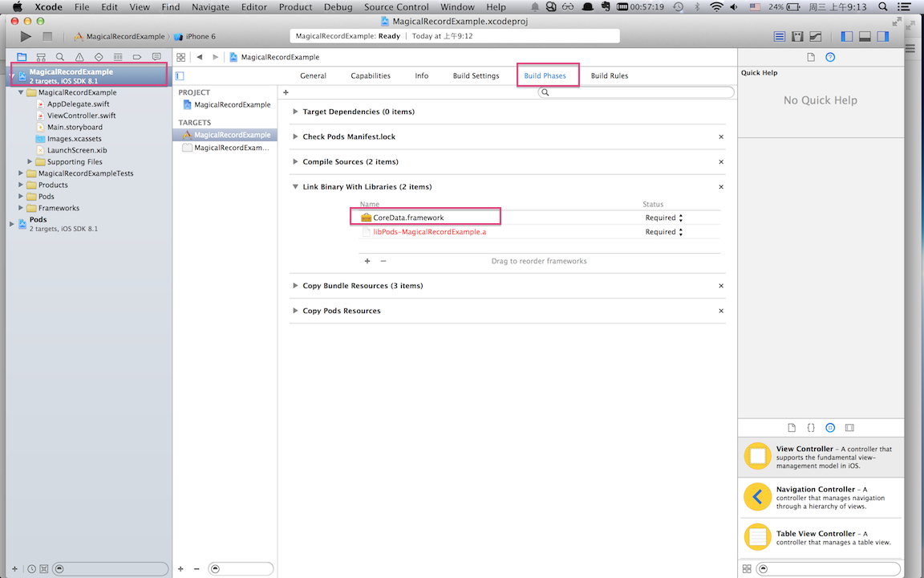This screenshot has height=578, width=924.
Task: Click the object library filter field
Action: (828, 568)
